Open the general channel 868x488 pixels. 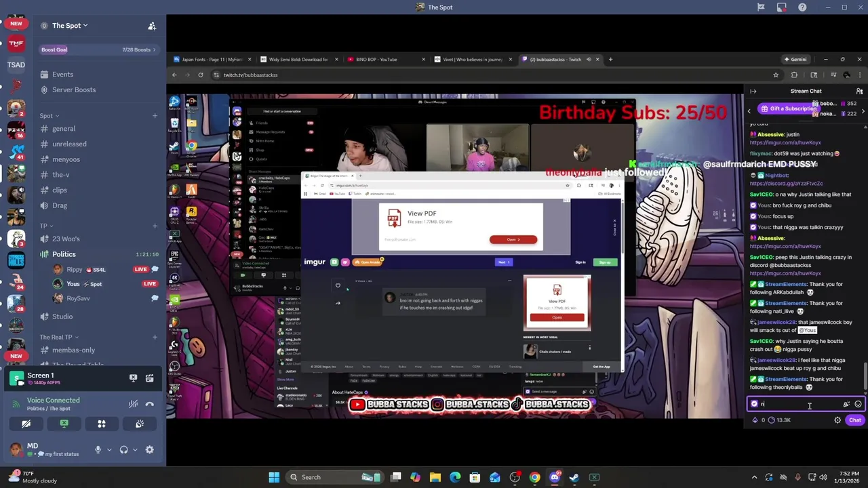(x=98, y=129)
